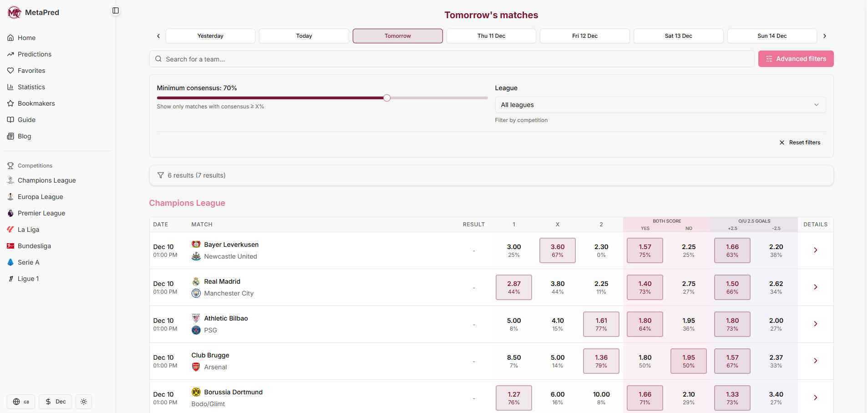Image resolution: width=868 pixels, height=413 pixels.
Task: Go to previous dates arrow
Action: 158,36
